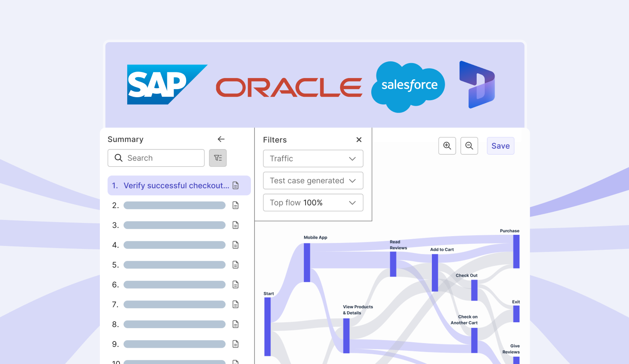
Task: Click the Salesforce cloud logo
Action: tap(408, 87)
